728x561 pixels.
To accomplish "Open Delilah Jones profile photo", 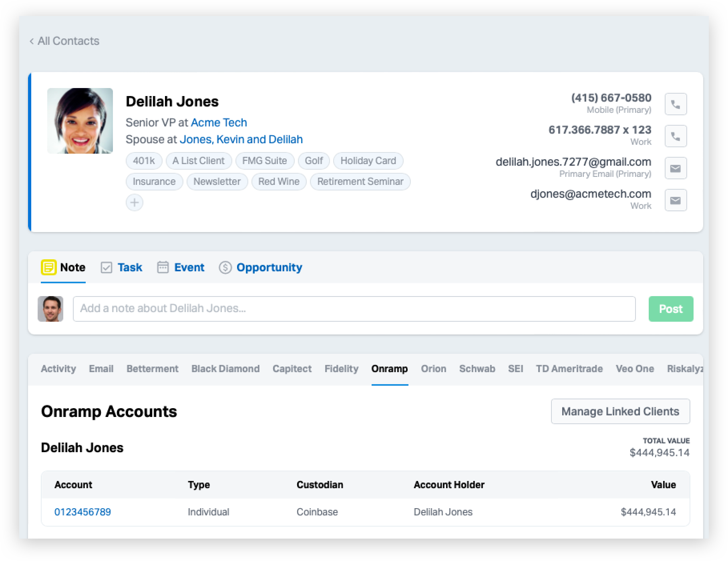I will (80, 121).
